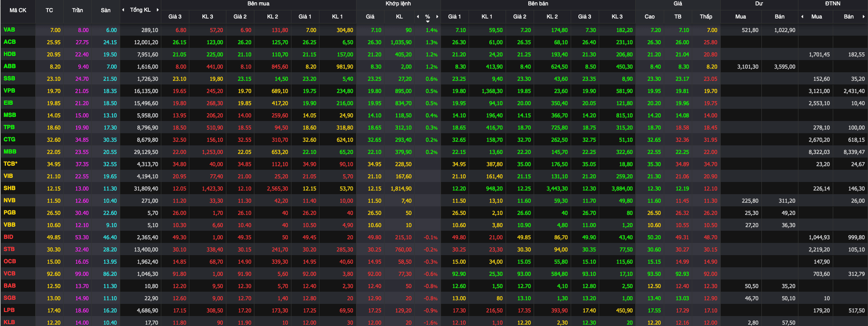The height and width of the screenshot is (326, 868).
Task: Click the Thấp column header
Action: [x=706, y=17]
